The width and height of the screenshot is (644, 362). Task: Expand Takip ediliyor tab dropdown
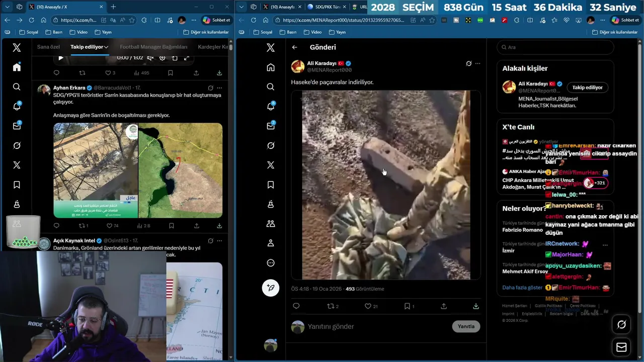[107, 47]
